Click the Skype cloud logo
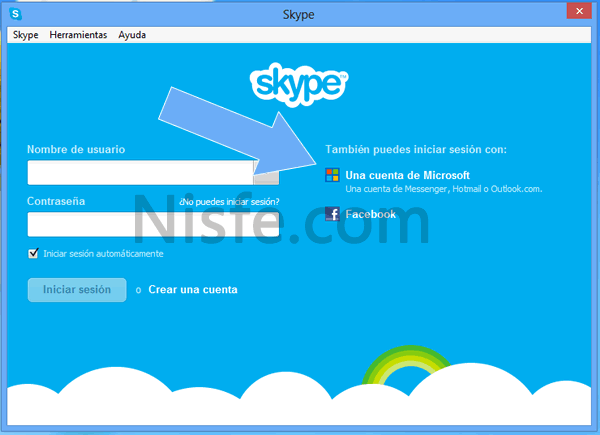The width and height of the screenshot is (600, 435). pyautogui.click(x=299, y=85)
